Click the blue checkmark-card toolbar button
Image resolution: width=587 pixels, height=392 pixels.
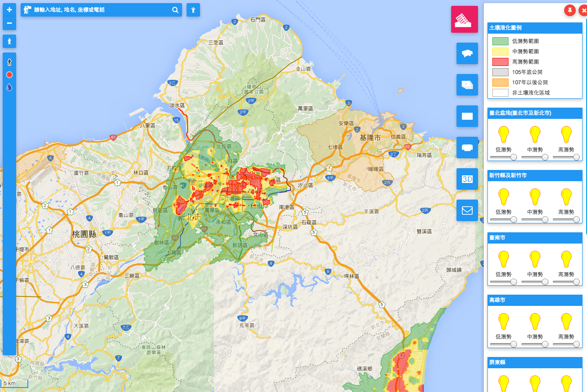pyautogui.click(x=467, y=116)
